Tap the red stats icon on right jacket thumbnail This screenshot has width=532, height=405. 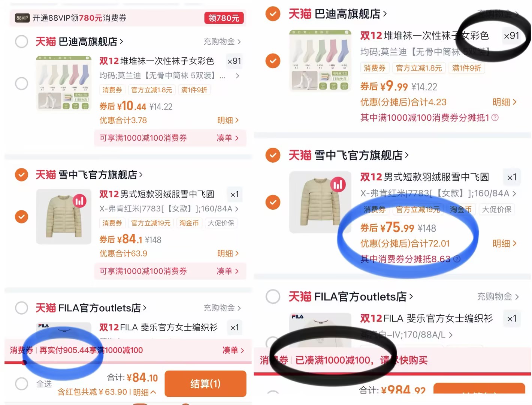click(x=338, y=184)
